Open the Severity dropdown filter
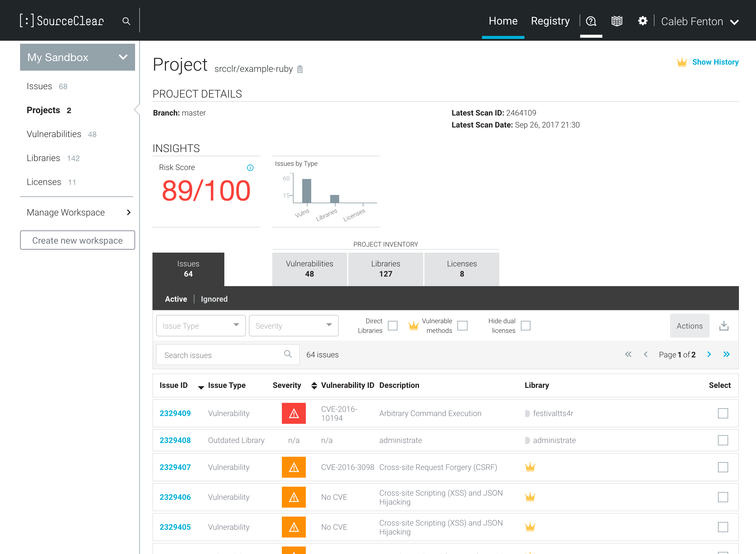The image size is (756, 554). pos(293,326)
